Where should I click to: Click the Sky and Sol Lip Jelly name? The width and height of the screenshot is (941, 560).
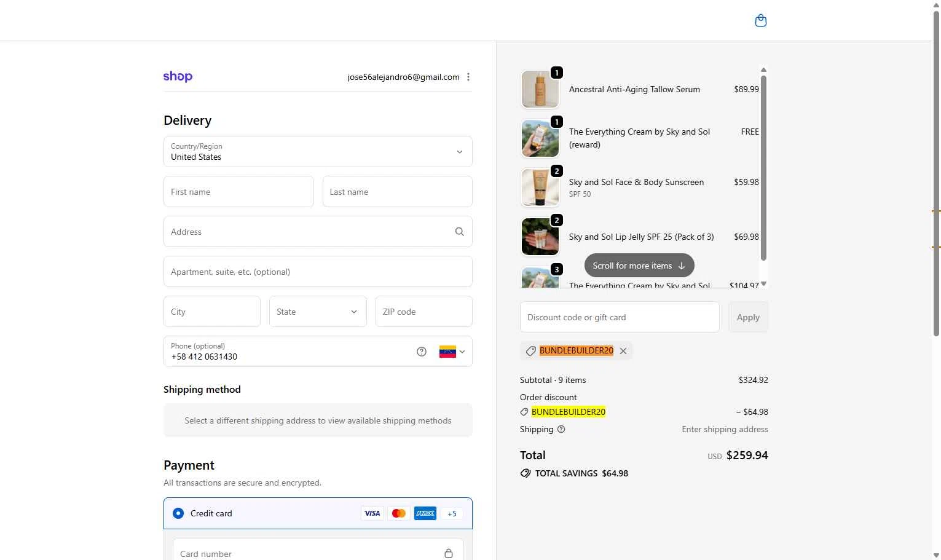(642, 237)
